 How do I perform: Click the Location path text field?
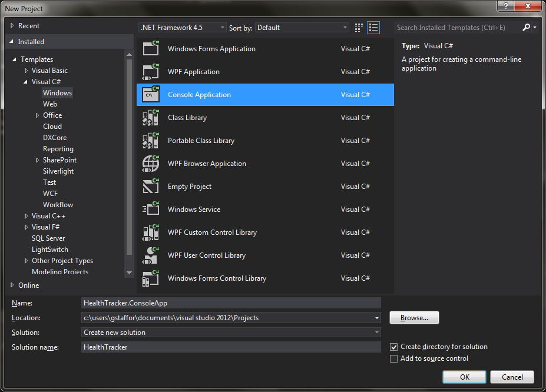click(227, 318)
